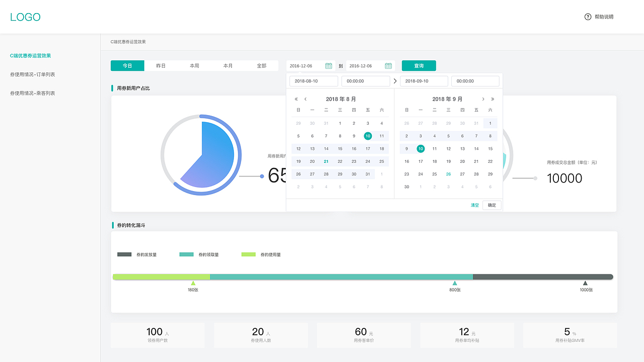Click the 800张 funnel marker triangle
Image resolution: width=644 pixels, height=362 pixels.
[x=455, y=283]
